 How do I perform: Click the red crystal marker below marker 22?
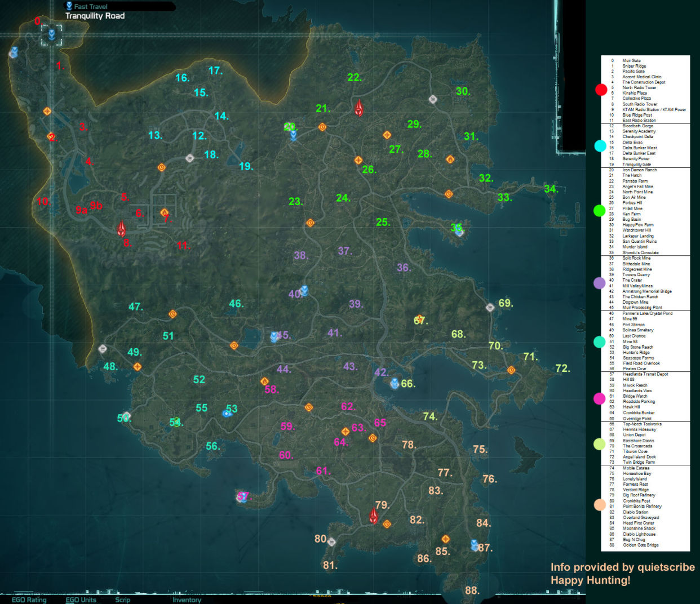coord(358,108)
